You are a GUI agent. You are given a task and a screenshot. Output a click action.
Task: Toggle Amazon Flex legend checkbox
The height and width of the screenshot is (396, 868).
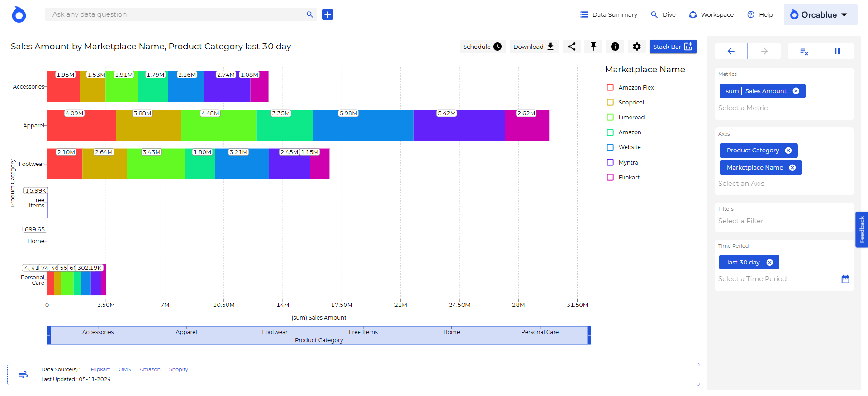click(x=610, y=87)
